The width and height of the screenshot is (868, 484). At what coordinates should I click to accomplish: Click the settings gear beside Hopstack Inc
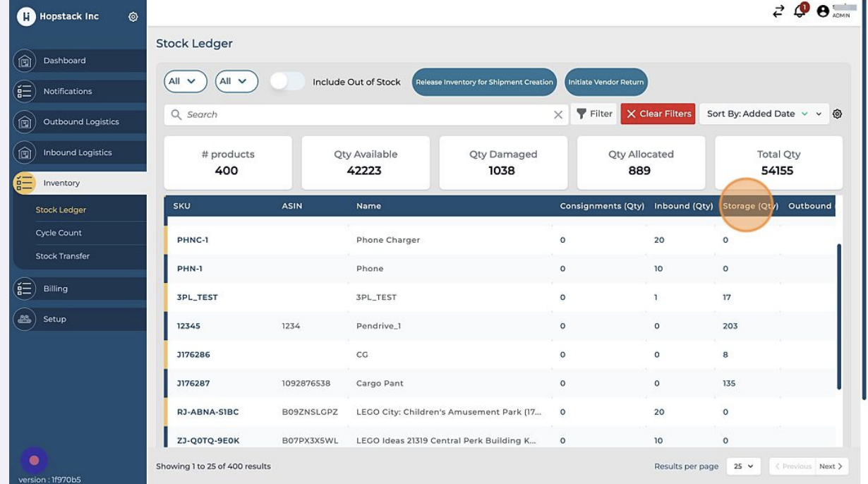tap(133, 17)
